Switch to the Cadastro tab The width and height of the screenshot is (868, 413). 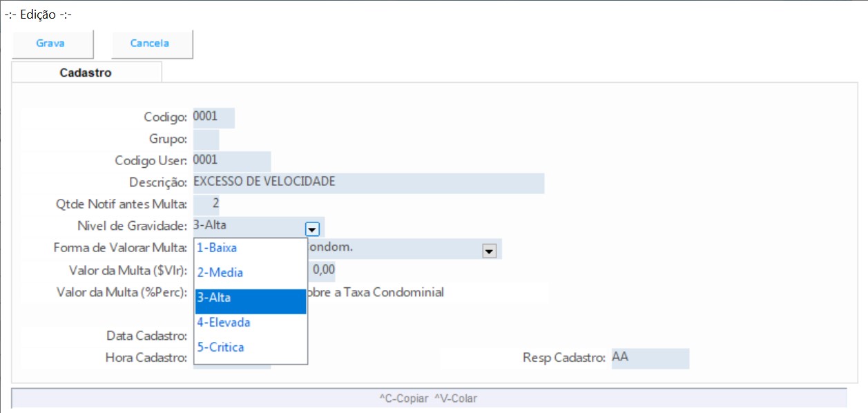point(86,73)
